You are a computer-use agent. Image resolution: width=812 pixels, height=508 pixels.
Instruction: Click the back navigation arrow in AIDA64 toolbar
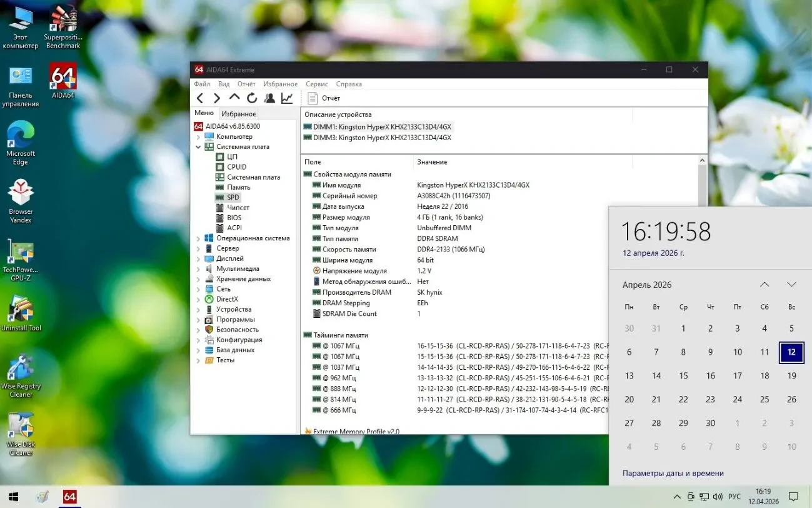point(199,98)
